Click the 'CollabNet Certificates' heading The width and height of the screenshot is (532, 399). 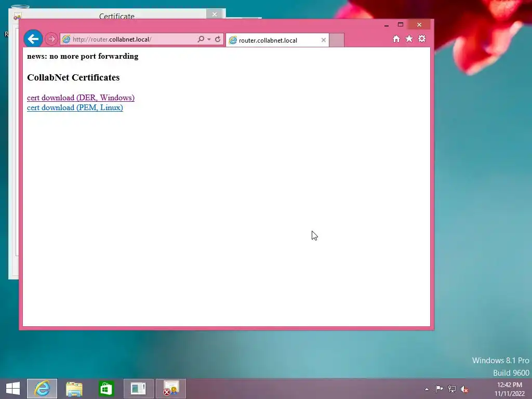(x=73, y=77)
